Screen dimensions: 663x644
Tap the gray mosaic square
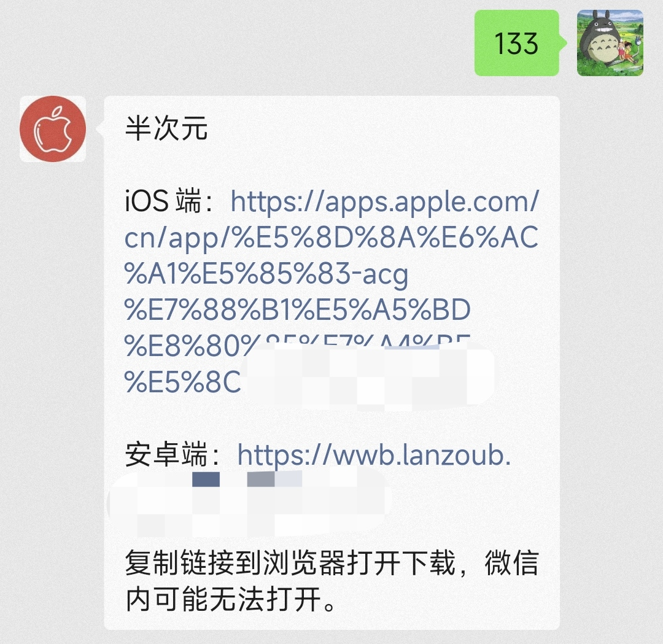pyautogui.click(x=261, y=479)
